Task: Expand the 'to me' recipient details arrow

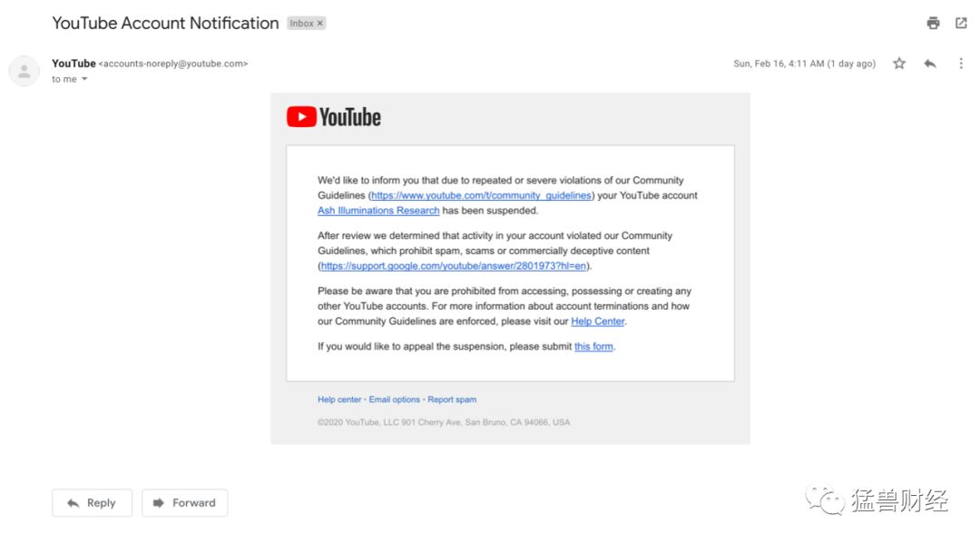Action: coord(84,79)
